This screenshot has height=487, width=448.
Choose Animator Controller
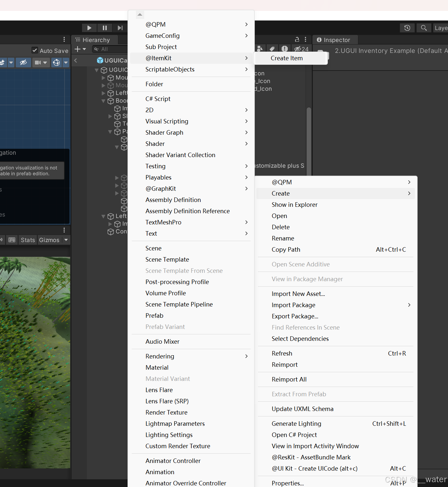191,461
